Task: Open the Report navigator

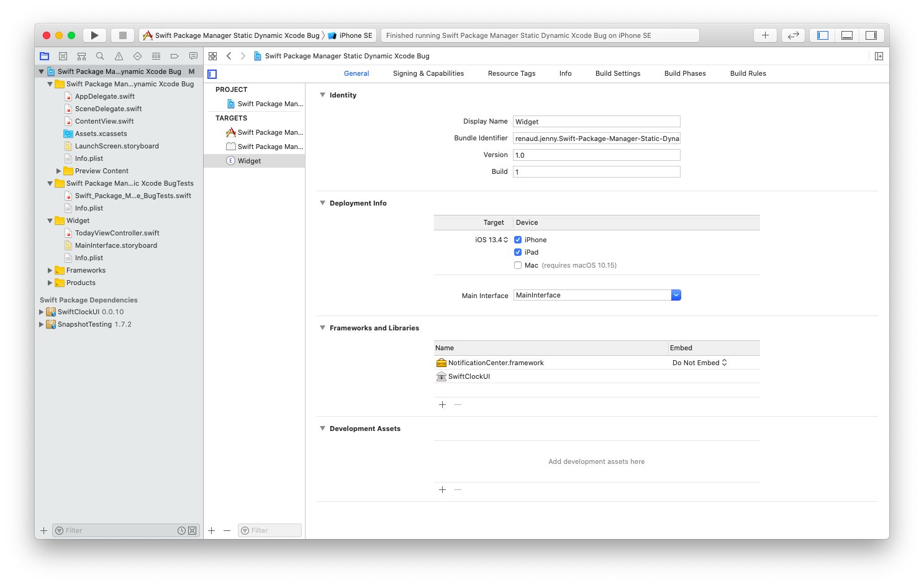Action: click(193, 56)
